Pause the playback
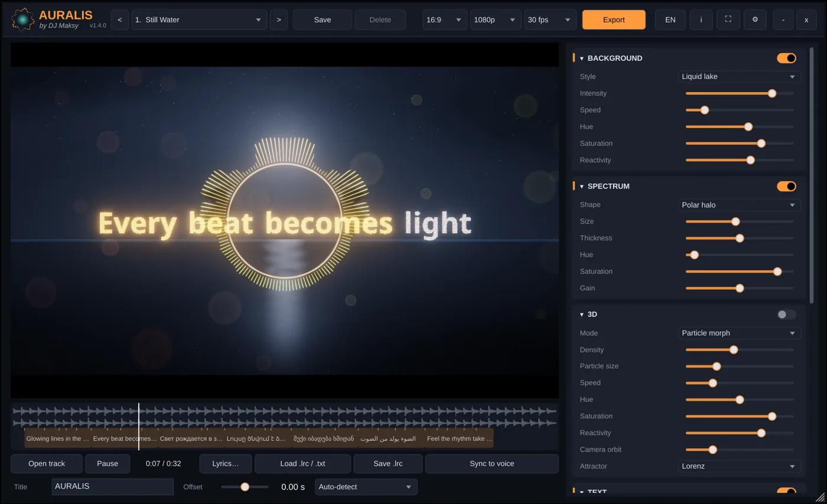The image size is (827, 504). 108,463
